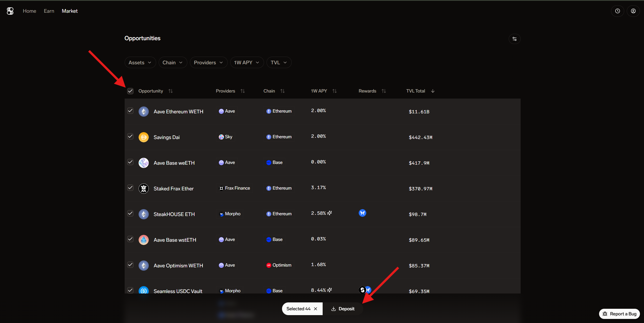The height and width of the screenshot is (323, 644).
Task: Uncheck the Staked Frax Ether row checkbox
Action: (x=130, y=188)
